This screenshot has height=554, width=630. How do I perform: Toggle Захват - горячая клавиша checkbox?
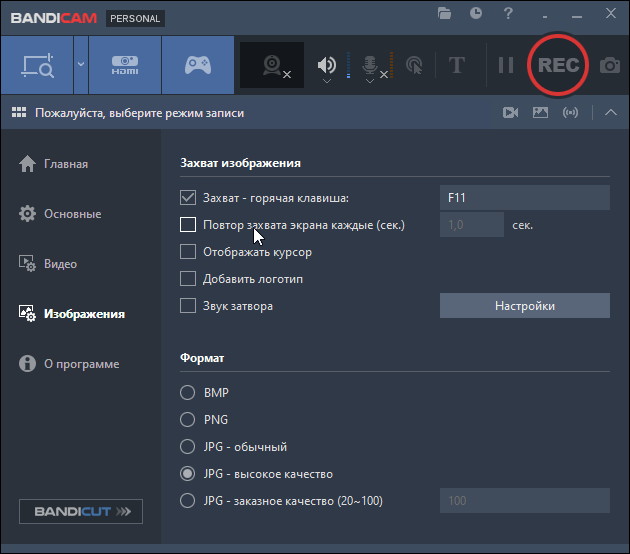pyautogui.click(x=188, y=198)
